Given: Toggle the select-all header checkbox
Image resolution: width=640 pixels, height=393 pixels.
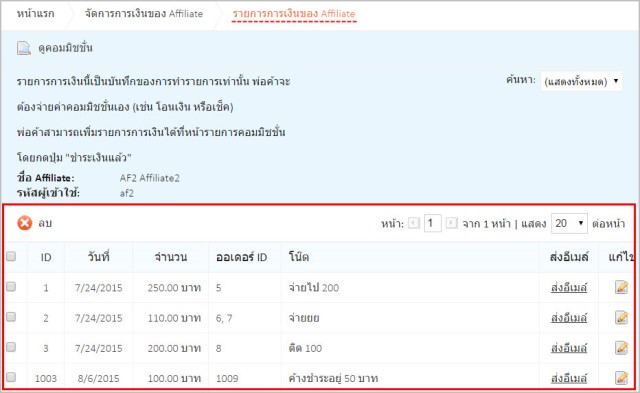Looking at the screenshot, I should point(11,256).
